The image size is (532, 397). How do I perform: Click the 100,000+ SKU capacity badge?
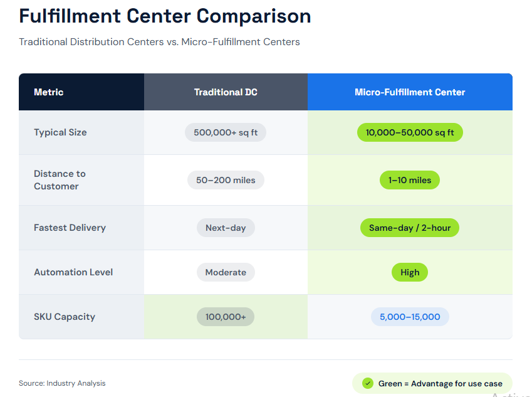click(226, 317)
